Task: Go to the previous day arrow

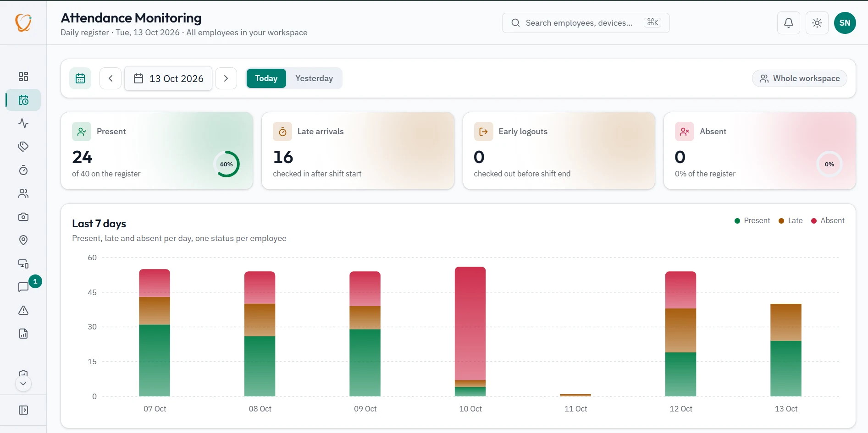Action: click(x=111, y=78)
